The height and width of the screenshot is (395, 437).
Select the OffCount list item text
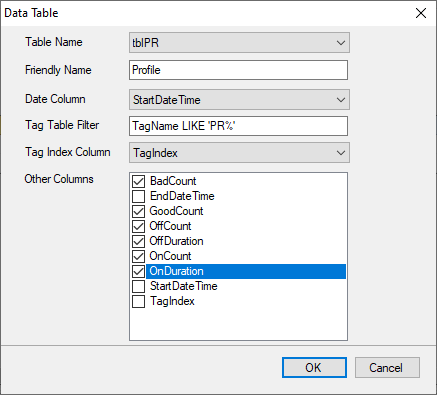click(170, 226)
